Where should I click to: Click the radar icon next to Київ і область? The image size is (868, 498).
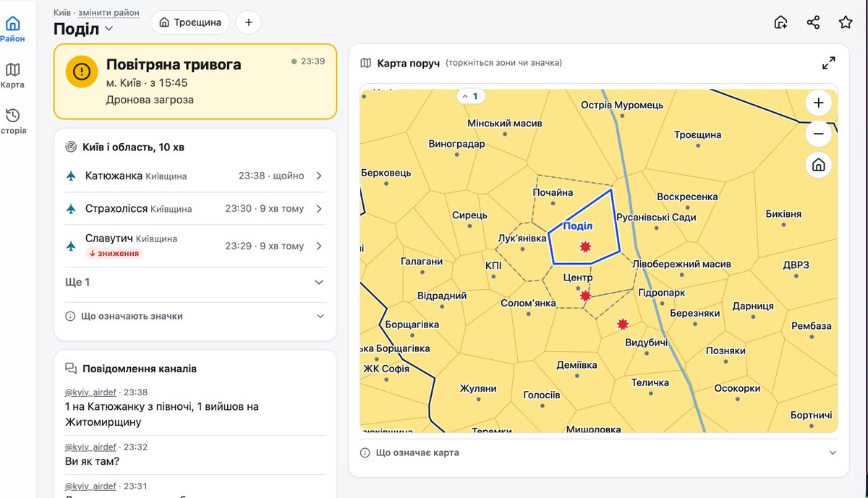pos(71,147)
